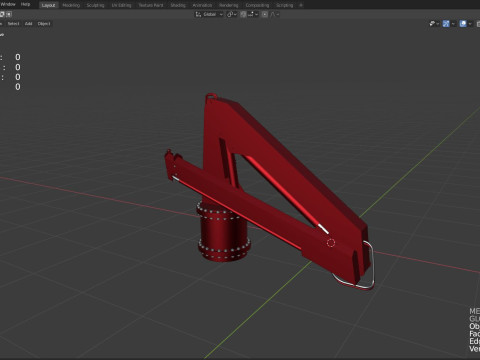
Task: Open the viewport object visibility dropdown
Action: tap(434, 24)
